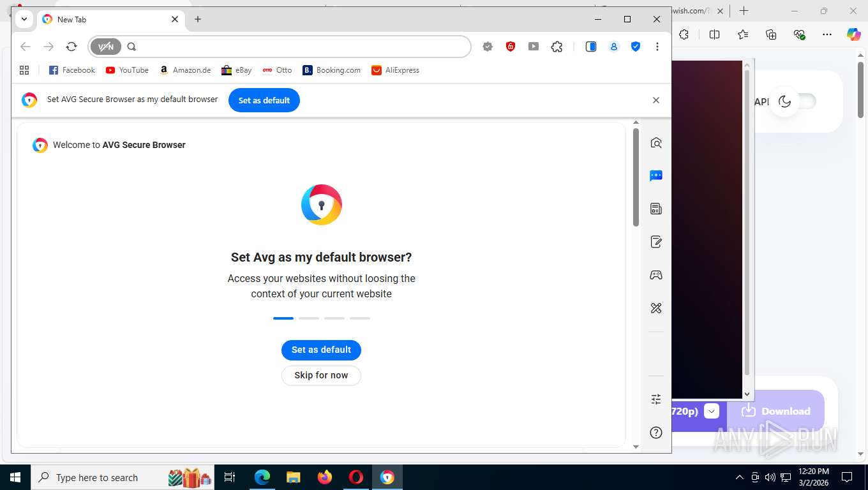Open the sidebar help question icon

[x=656, y=433]
